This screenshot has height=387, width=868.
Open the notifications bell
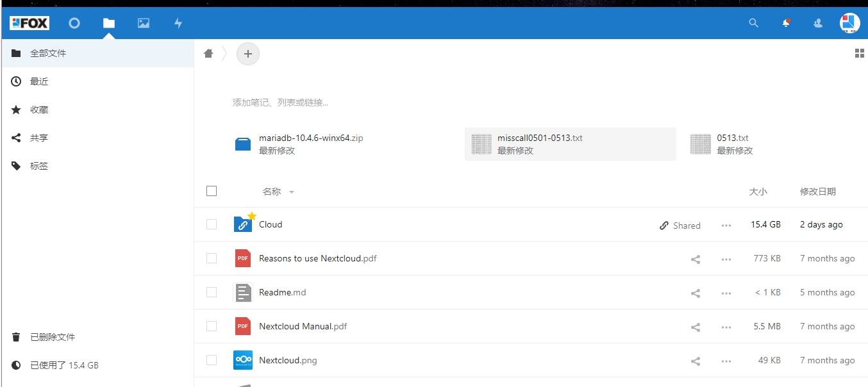(786, 23)
